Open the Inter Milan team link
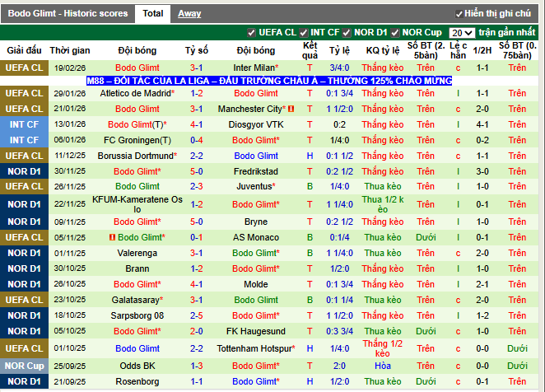 tap(254, 67)
